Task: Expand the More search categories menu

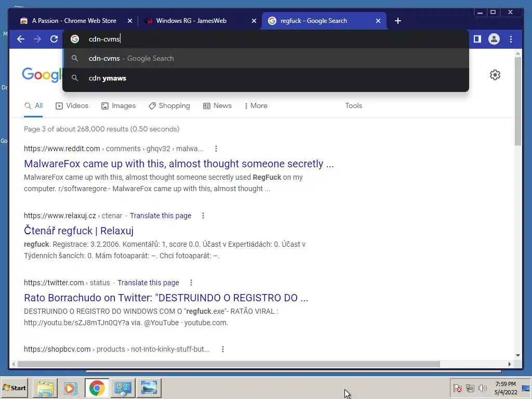Action: click(x=256, y=105)
